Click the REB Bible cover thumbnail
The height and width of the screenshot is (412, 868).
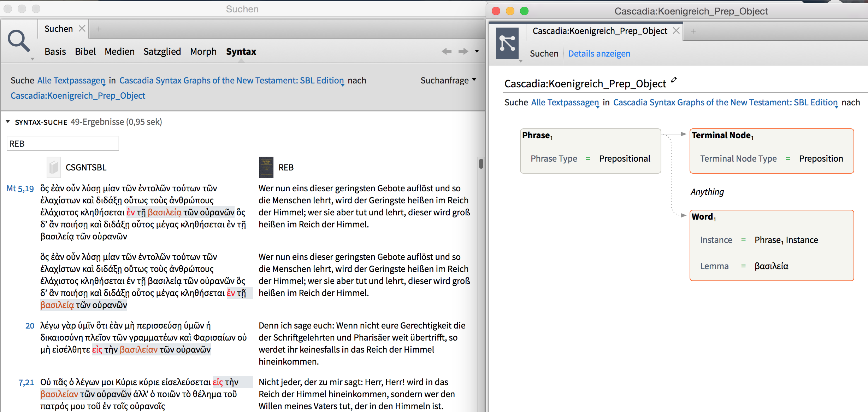pyautogui.click(x=266, y=167)
